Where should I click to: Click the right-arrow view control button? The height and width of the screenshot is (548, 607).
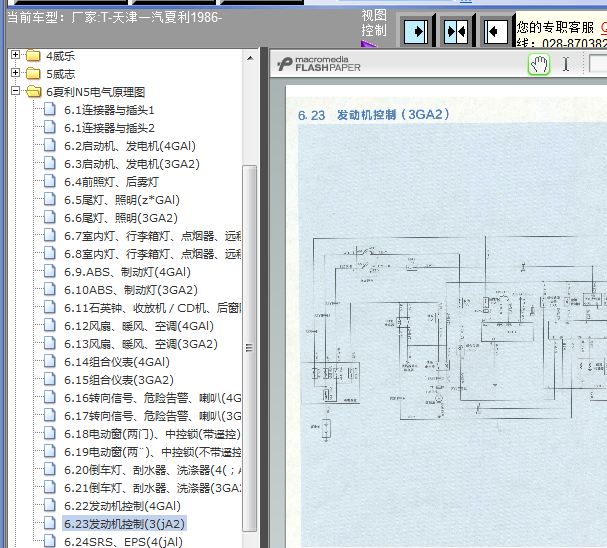416,31
